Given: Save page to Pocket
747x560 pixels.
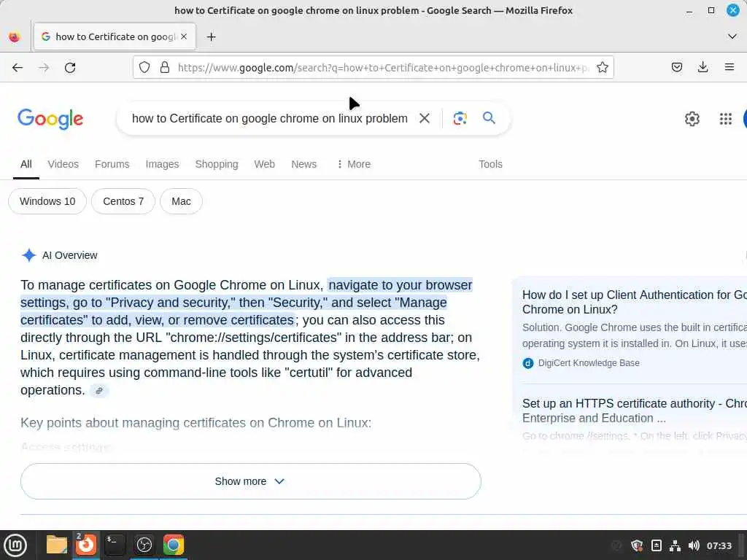Looking at the screenshot, I should tap(676, 68).
